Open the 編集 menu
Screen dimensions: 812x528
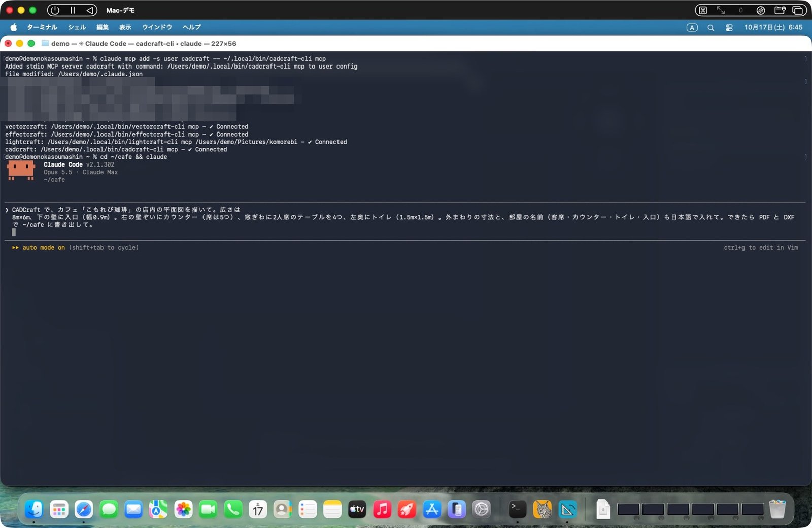(x=103, y=27)
